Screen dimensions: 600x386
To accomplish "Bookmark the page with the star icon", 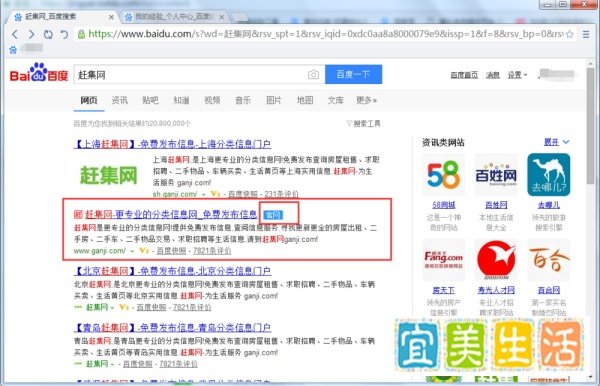I will pyautogui.click(x=569, y=34).
